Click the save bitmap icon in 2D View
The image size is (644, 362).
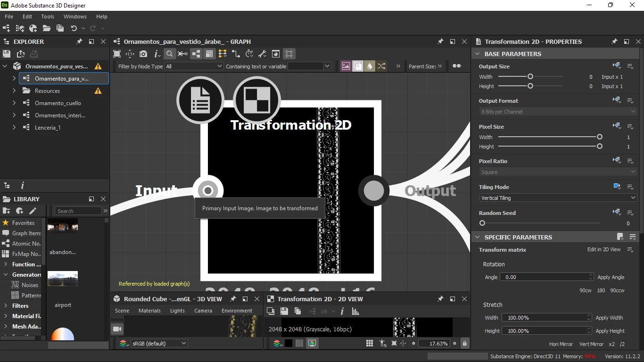(284, 311)
